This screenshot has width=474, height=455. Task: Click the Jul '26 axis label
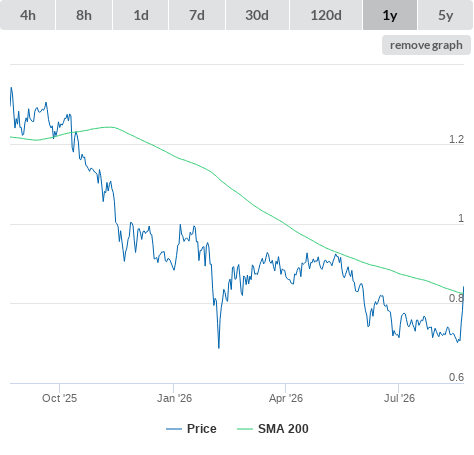[x=399, y=398]
